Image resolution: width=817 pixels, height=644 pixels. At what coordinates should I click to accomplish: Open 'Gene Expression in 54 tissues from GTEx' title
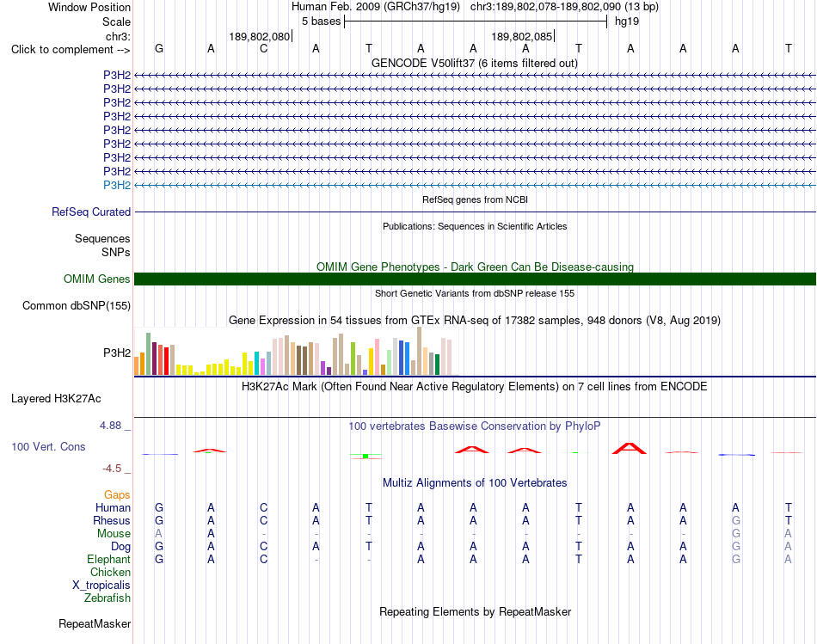point(475,321)
